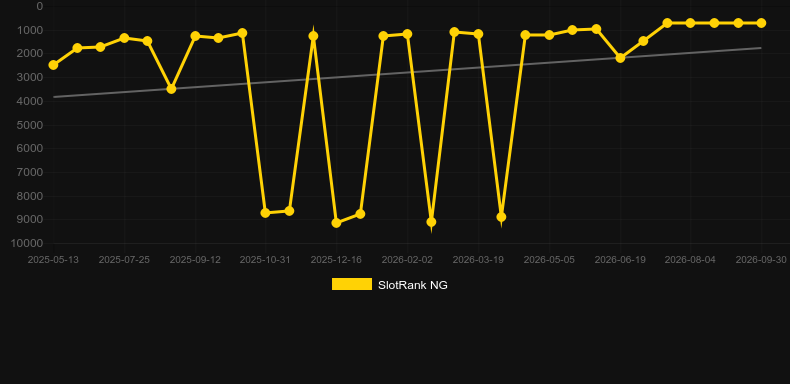
Task: Select the final data point above 2026-09-30
Action: point(761,23)
